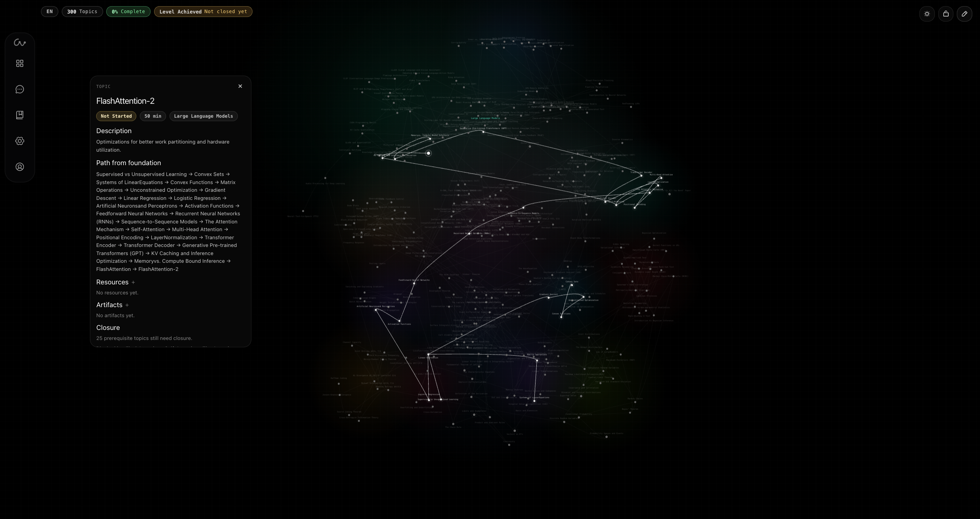Click '25 prerequisite topics still need closure' text

(144, 338)
